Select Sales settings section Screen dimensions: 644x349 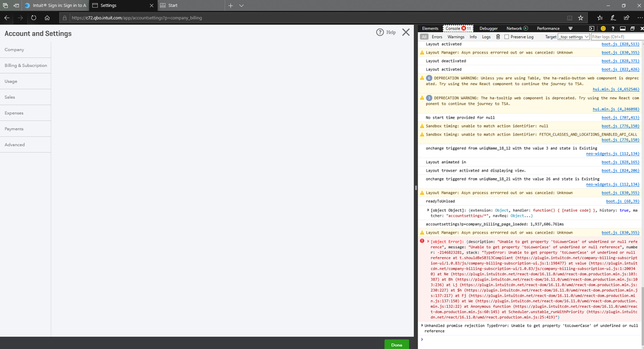click(26, 97)
